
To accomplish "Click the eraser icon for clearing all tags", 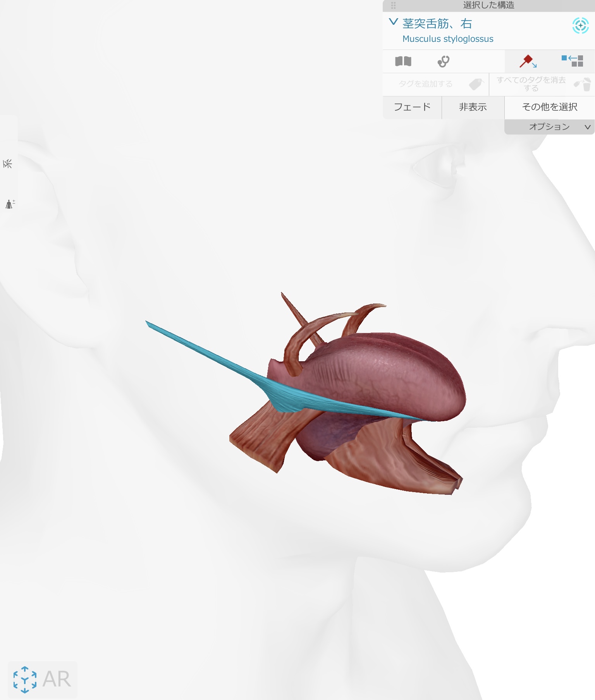I will coord(583,84).
